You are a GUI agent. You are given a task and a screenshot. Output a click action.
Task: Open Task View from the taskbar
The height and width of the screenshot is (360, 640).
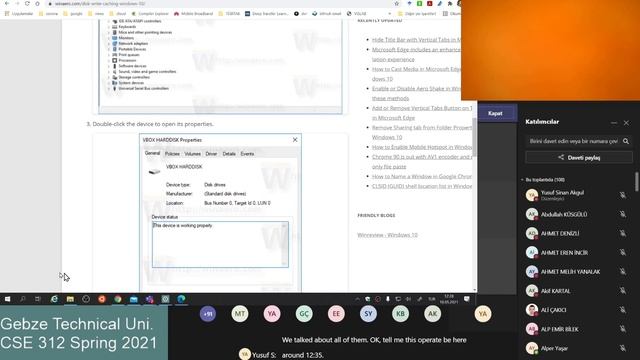tap(38, 299)
